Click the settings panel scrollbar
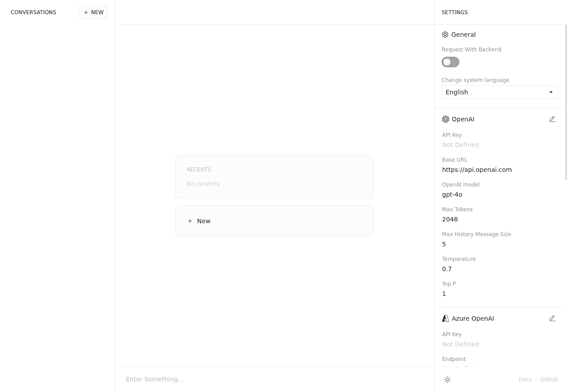This screenshot has width=567, height=392. click(566, 102)
